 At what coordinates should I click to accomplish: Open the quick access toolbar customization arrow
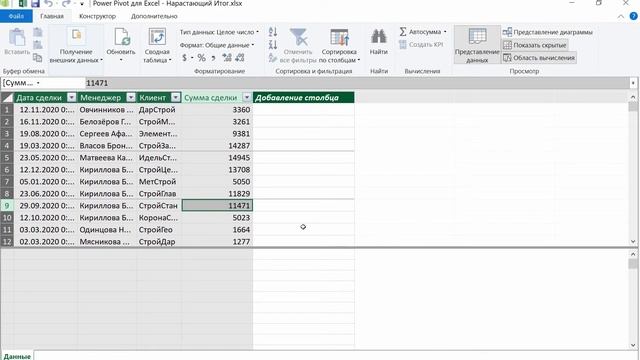(x=82, y=4)
